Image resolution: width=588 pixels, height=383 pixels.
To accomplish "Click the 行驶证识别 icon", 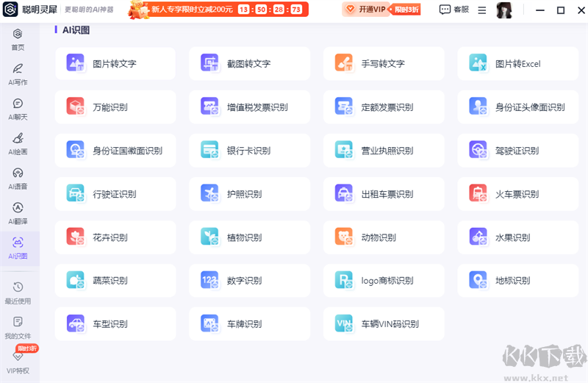I will coord(76,193).
